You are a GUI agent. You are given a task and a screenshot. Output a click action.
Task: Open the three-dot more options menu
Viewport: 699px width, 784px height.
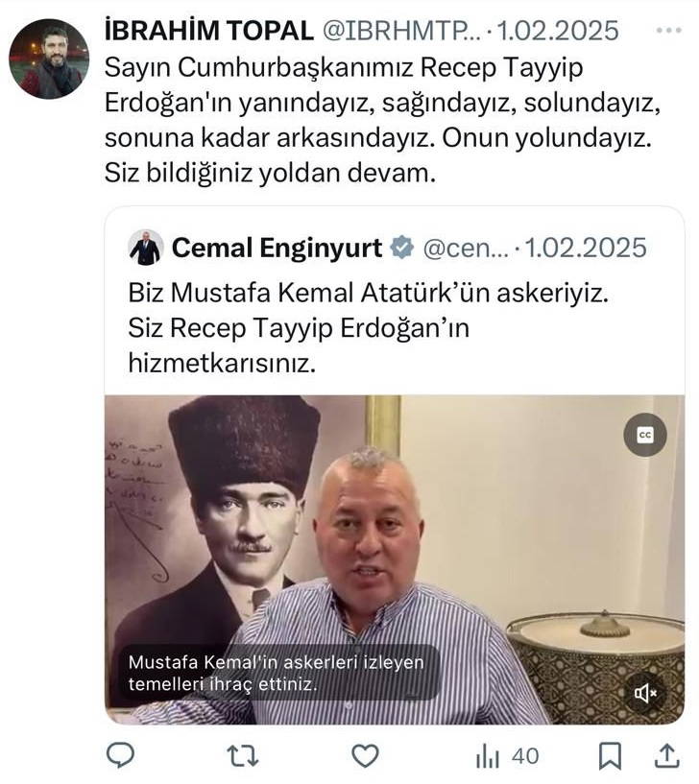click(x=669, y=30)
